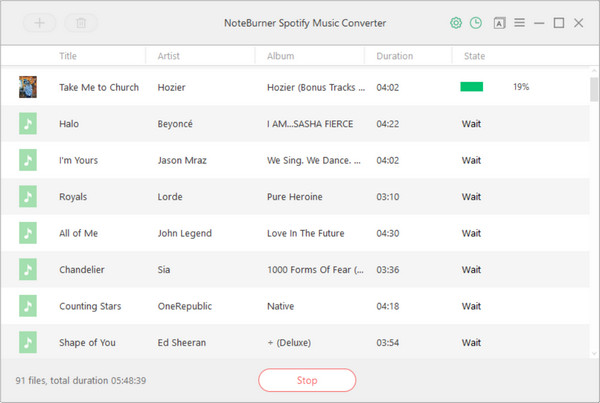
Task: Click the music note icon for All of Me
Action: (28, 233)
